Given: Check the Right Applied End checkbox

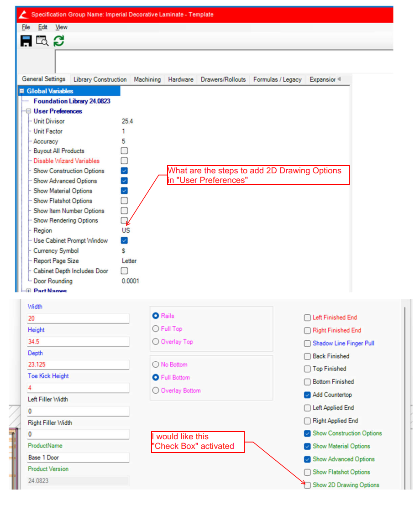Looking at the screenshot, I should tap(307, 421).
